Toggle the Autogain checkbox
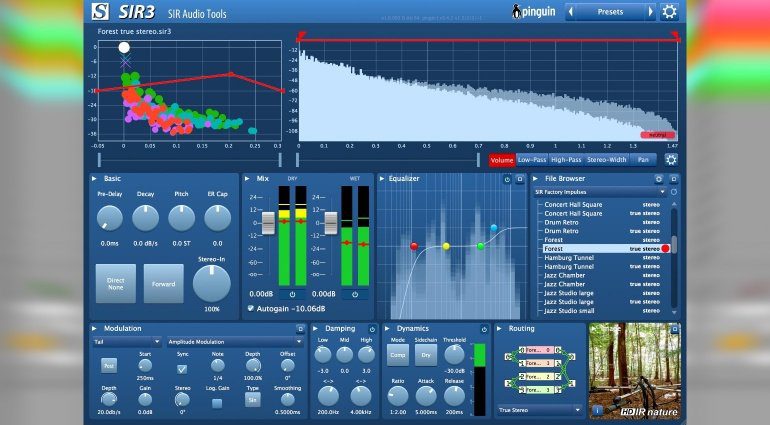The height and width of the screenshot is (425, 770). (250, 309)
